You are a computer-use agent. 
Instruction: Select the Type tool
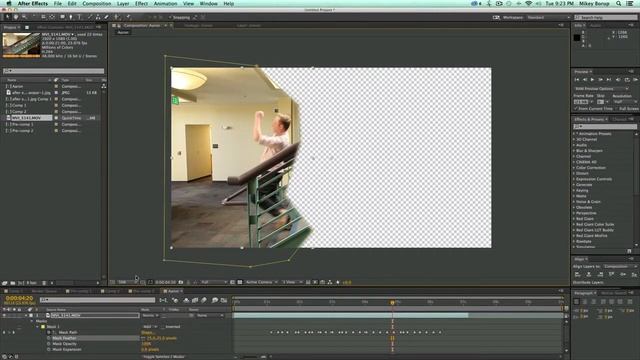click(x=79, y=17)
